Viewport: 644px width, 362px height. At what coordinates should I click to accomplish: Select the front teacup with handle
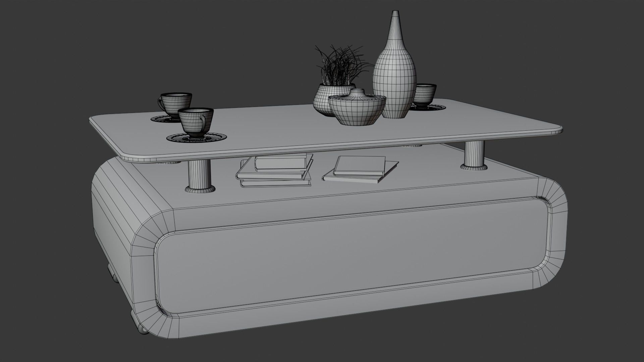click(x=196, y=123)
